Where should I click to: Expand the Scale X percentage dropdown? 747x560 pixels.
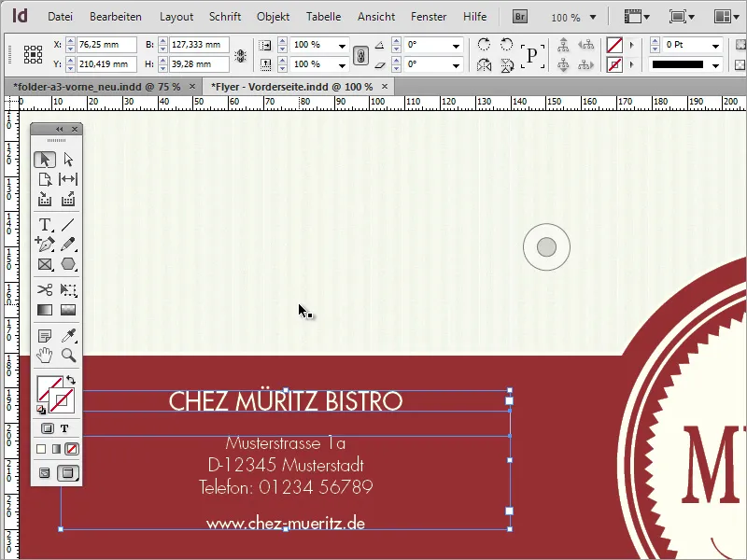point(342,46)
